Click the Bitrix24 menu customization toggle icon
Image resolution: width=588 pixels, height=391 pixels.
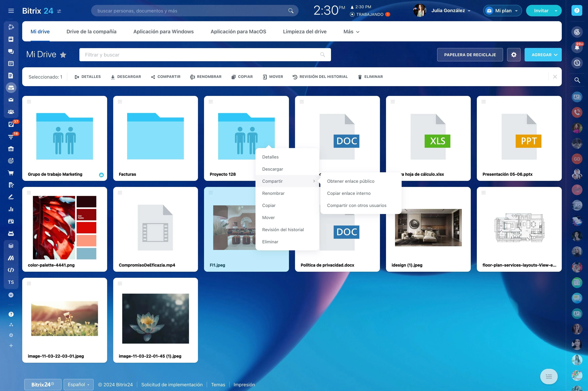pos(59,11)
